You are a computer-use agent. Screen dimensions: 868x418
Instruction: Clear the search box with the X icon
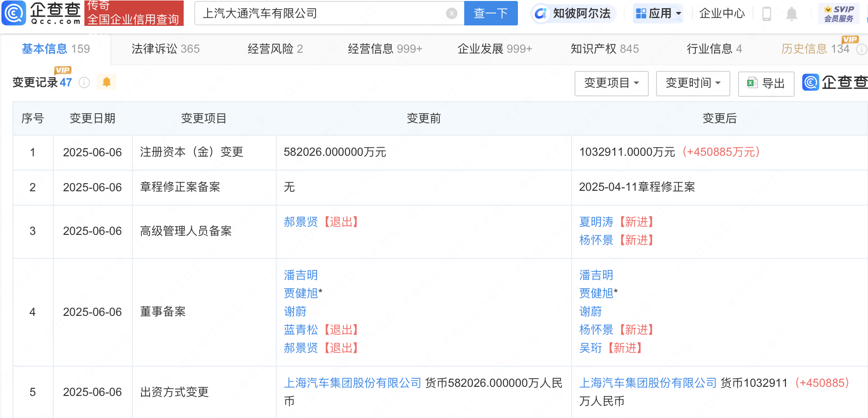point(451,13)
